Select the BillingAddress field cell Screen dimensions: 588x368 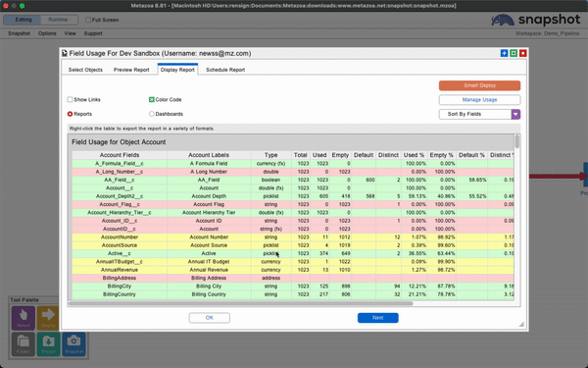pos(120,279)
